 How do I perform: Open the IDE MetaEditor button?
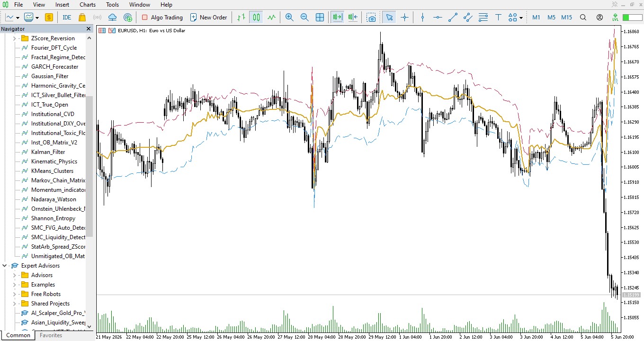pyautogui.click(x=67, y=18)
